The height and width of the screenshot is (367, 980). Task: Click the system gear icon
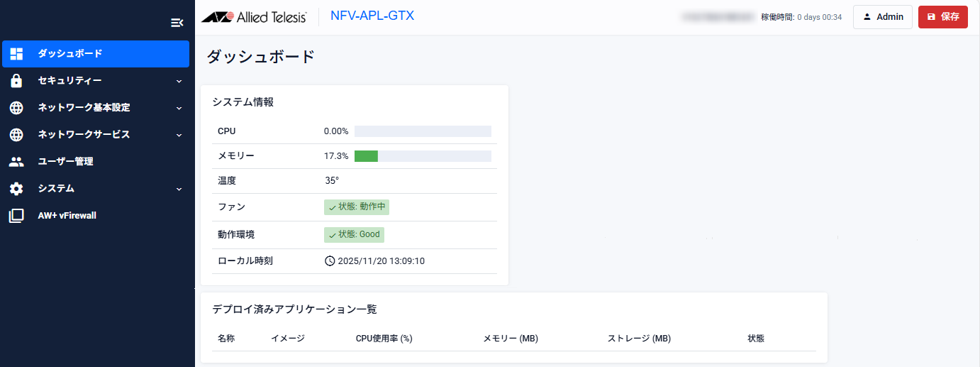click(x=16, y=189)
